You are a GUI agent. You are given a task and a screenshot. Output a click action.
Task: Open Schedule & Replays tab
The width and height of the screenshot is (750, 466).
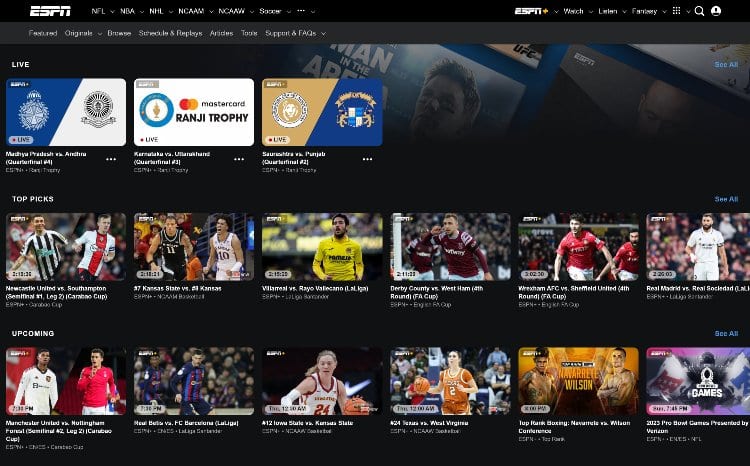(170, 33)
